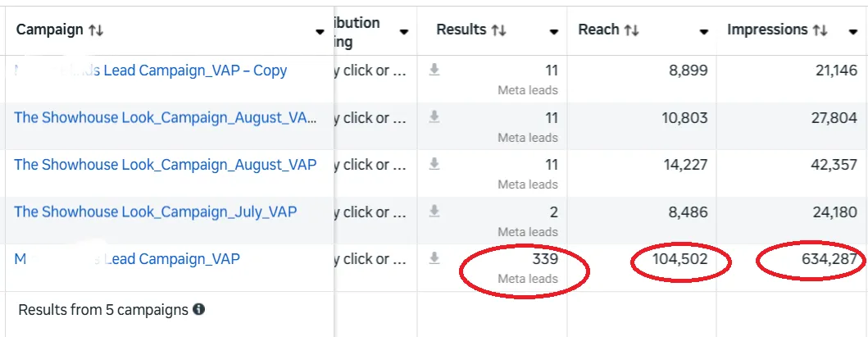868x337 pixels.
Task: Sort by Reach column arrows
Action: click(x=631, y=30)
